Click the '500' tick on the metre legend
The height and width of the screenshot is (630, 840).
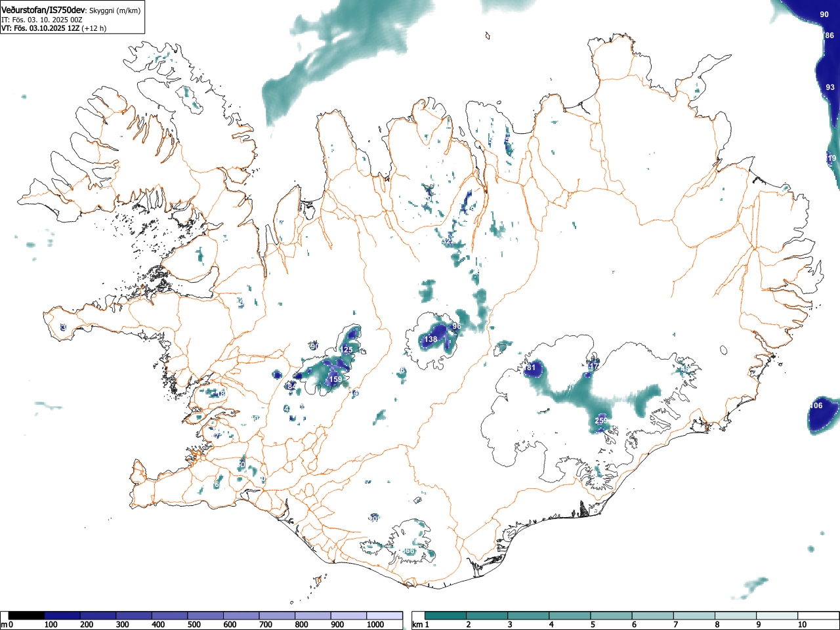(x=194, y=625)
